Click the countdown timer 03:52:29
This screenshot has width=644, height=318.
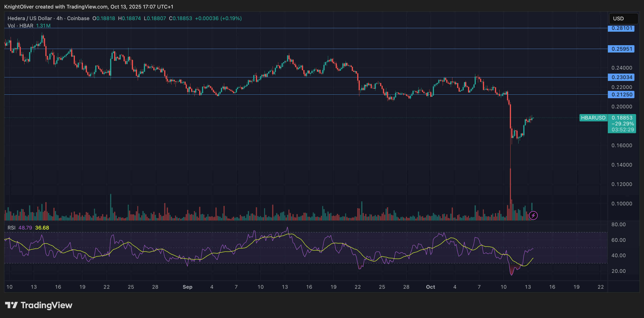click(622, 130)
